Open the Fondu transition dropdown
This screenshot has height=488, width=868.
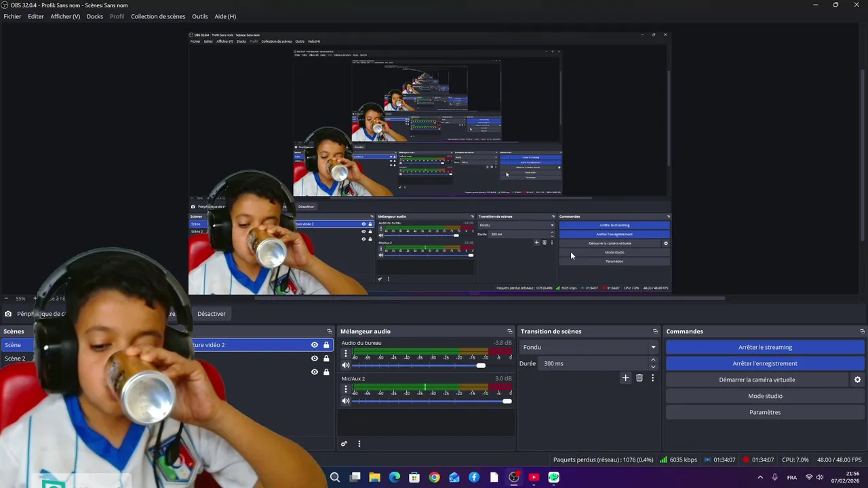[x=589, y=347]
